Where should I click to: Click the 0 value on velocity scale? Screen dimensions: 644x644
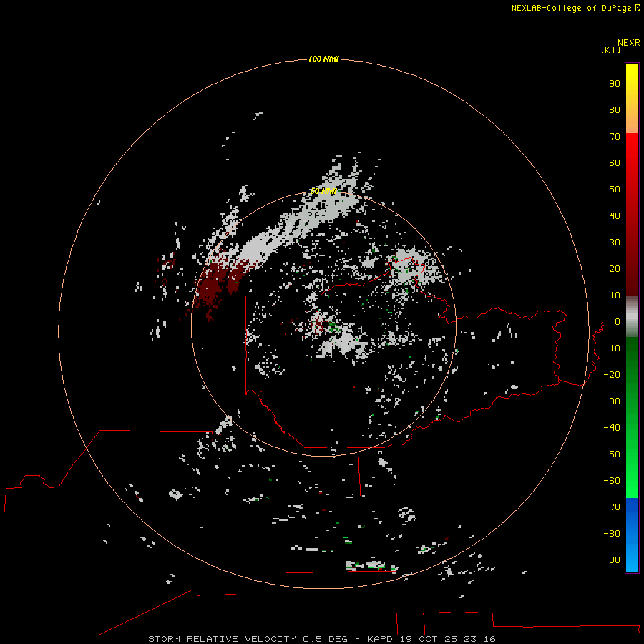[618, 322]
